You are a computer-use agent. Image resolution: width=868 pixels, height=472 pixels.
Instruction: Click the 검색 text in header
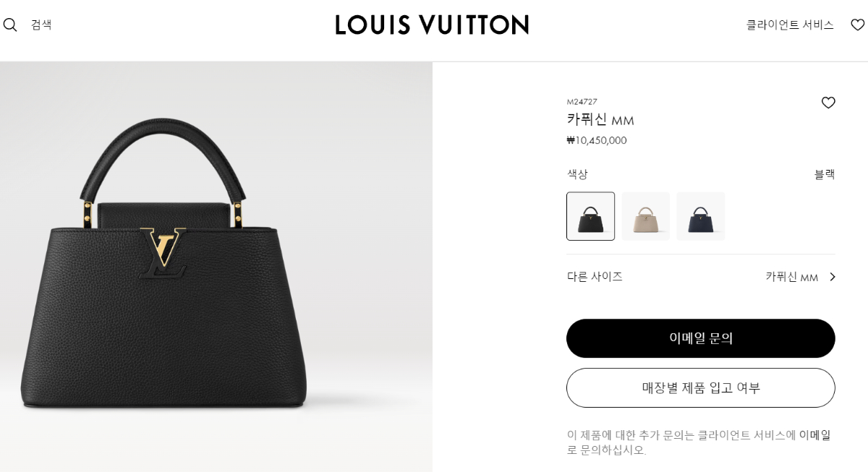41,25
